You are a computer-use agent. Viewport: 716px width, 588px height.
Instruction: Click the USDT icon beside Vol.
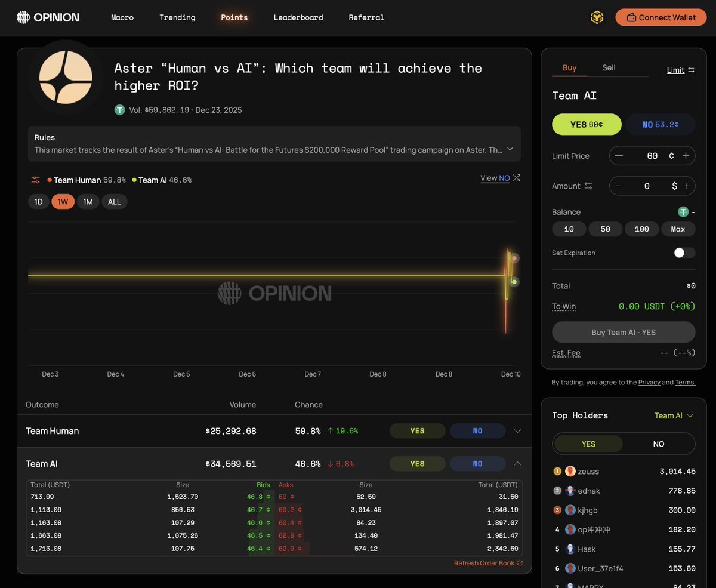(119, 110)
